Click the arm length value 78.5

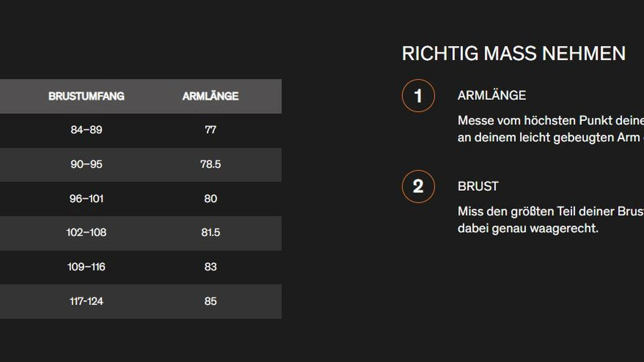click(210, 164)
